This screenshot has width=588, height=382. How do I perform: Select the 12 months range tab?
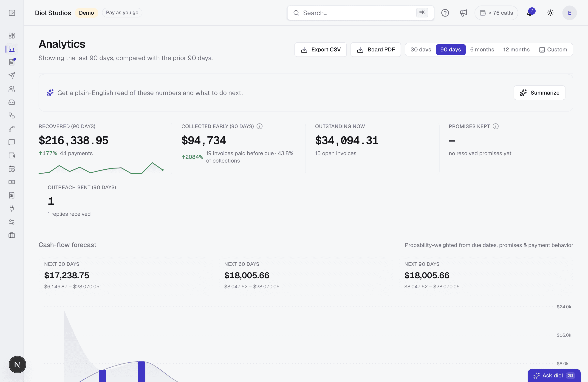pos(516,50)
